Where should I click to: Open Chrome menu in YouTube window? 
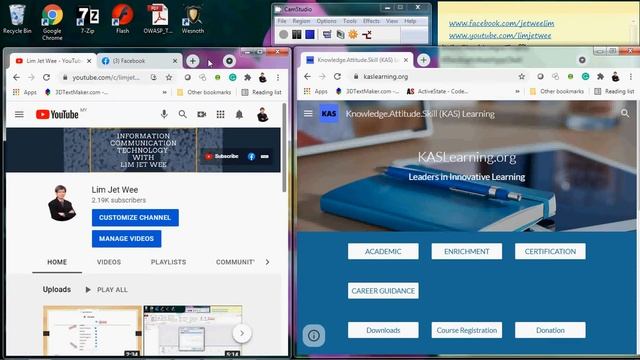click(x=278, y=77)
